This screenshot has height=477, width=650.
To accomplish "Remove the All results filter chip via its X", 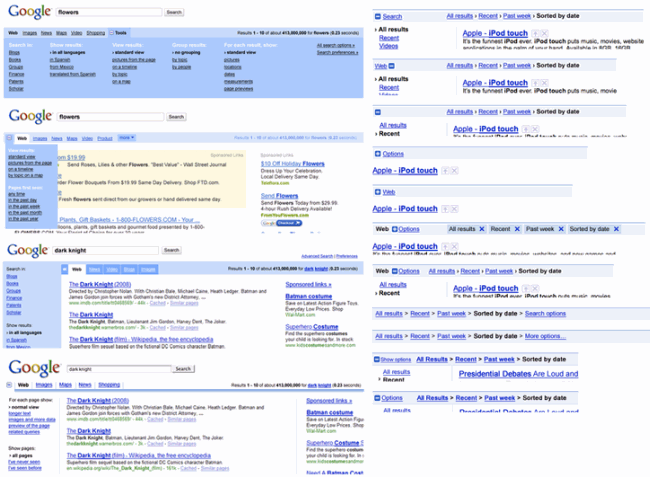I will coord(482,229).
